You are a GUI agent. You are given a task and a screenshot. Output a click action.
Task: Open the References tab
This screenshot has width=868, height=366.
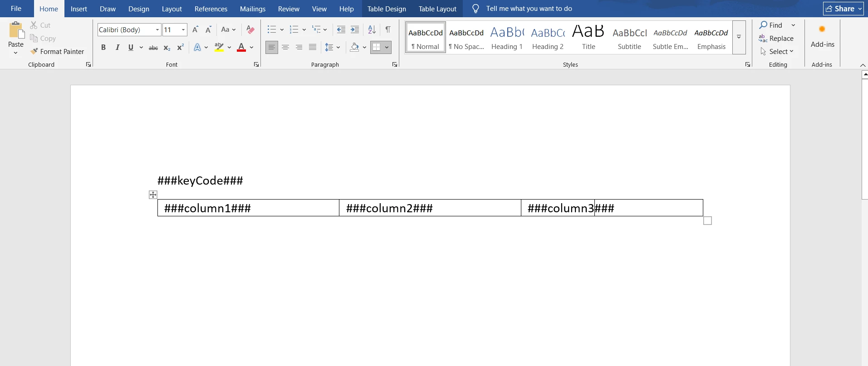[x=211, y=9]
